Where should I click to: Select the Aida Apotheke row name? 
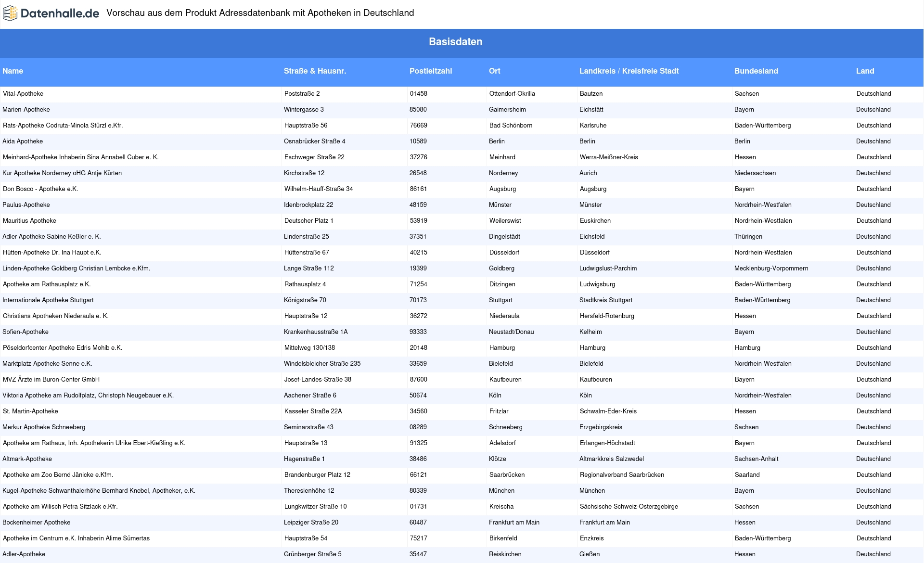[23, 141]
